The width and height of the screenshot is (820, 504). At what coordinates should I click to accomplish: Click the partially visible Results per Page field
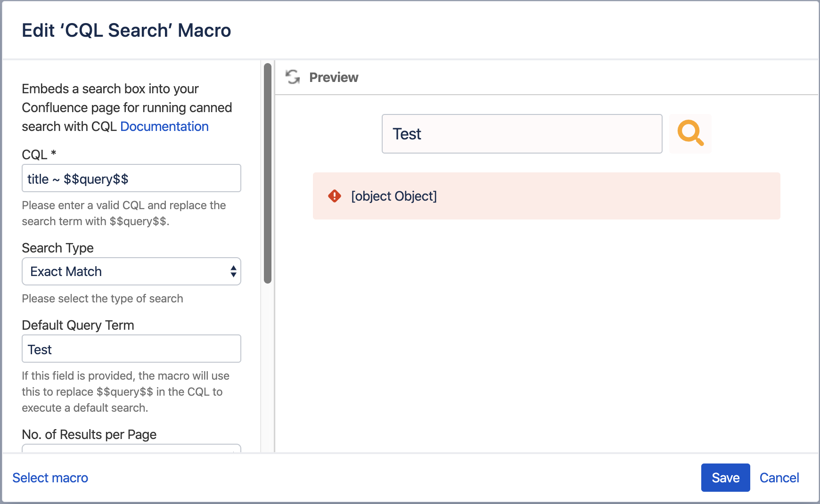coord(131,448)
